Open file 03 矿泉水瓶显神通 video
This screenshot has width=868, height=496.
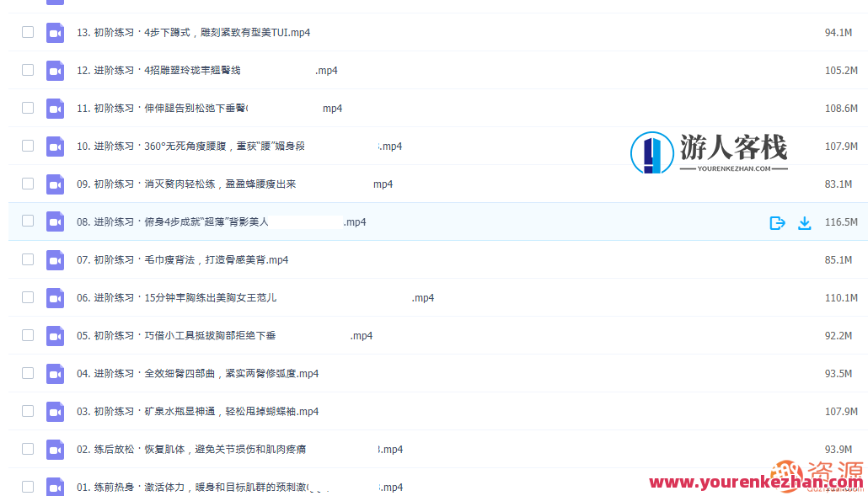(x=194, y=411)
